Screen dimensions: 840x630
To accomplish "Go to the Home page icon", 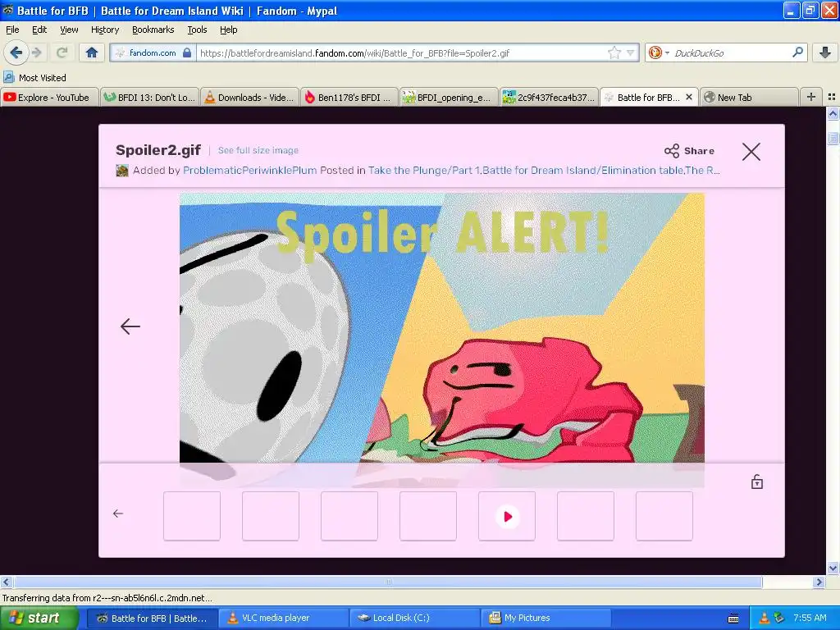I will tap(92, 52).
